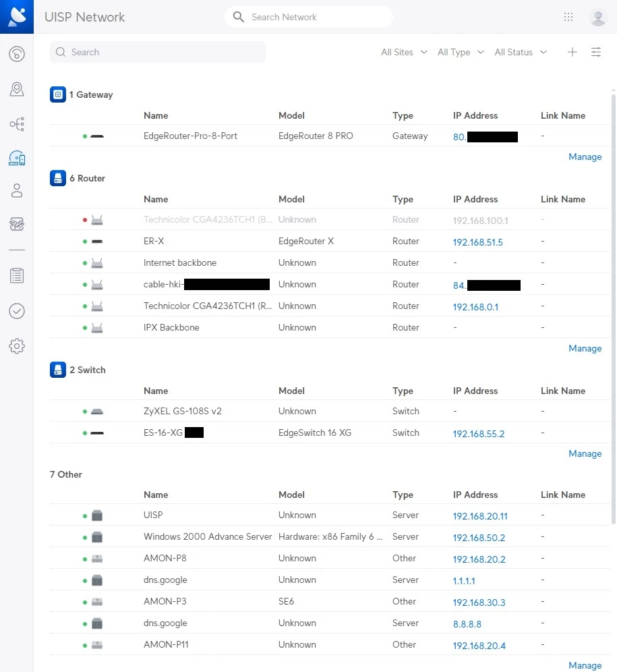Screen dimensions: 617x672
Task: Open IP address 192.168.51.5 link
Action: click(477, 242)
